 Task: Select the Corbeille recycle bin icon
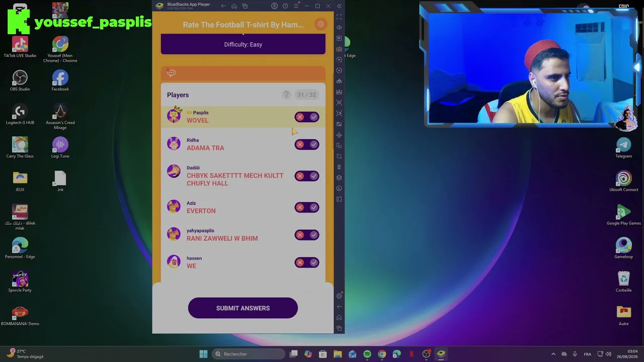click(x=623, y=282)
